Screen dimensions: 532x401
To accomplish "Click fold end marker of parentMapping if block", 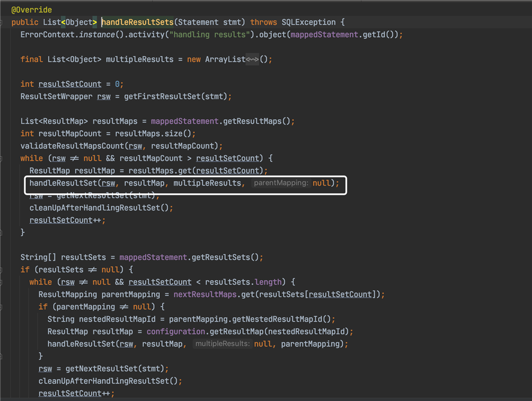I will pos(1,356).
